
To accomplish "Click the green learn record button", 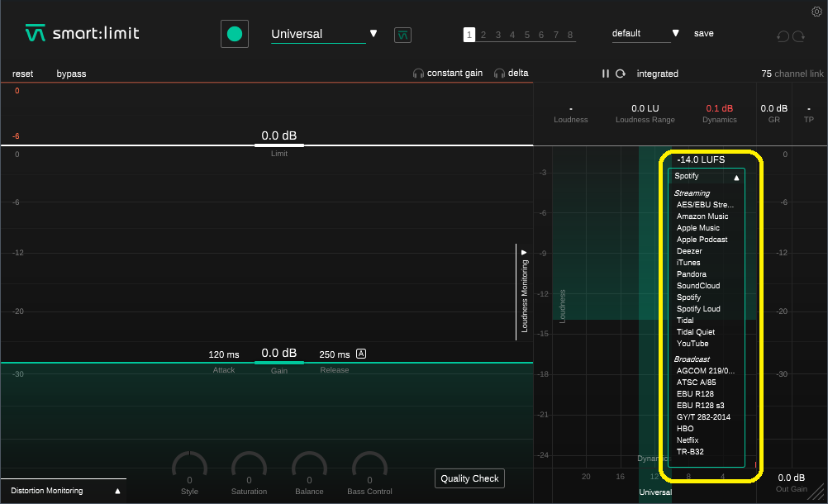I will click(x=235, y=35).
